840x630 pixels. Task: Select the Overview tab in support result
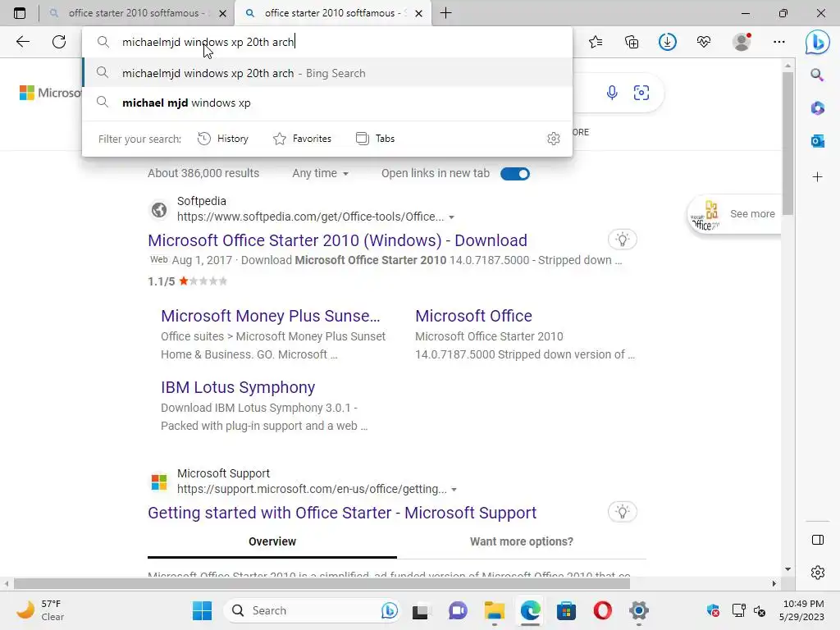(272, 541)
